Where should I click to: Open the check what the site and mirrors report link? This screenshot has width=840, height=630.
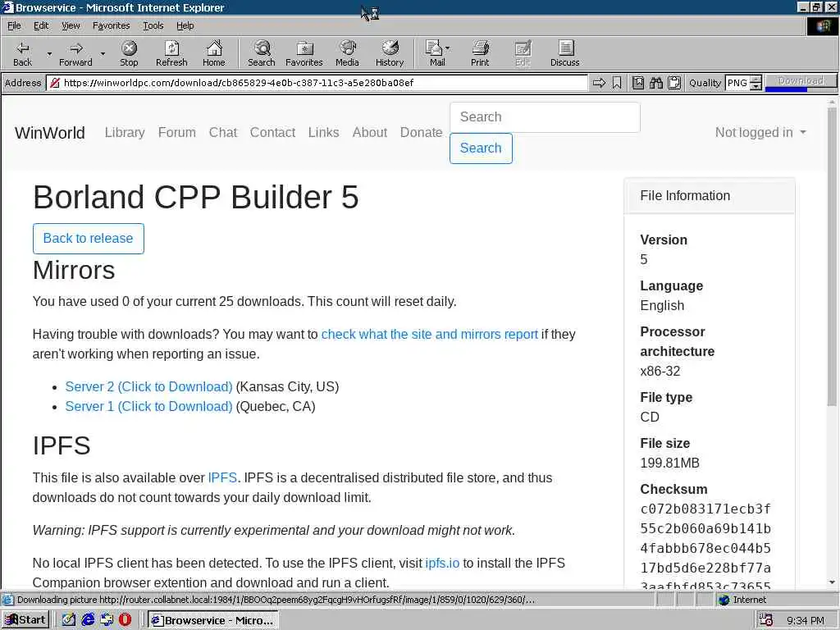(x=430, y=335)
